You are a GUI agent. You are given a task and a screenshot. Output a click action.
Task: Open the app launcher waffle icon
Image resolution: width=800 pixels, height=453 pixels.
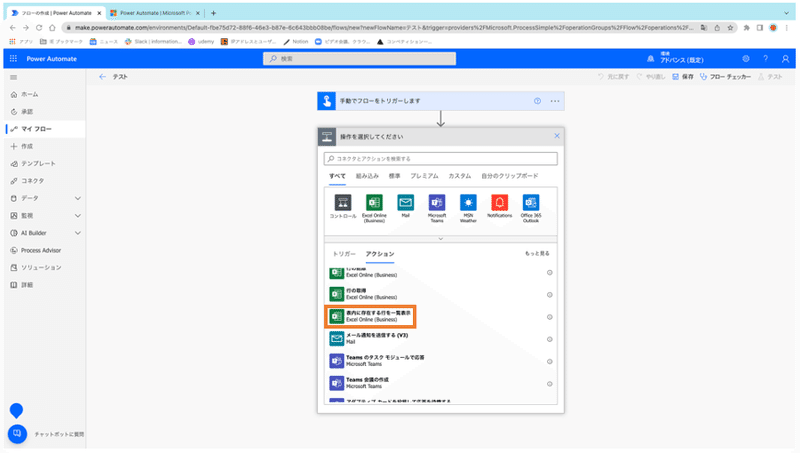pos(13,59)
